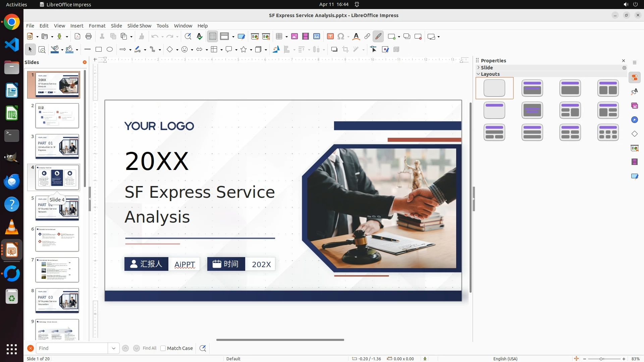Image resolution: width=644 pixels, height=362 pixels.
Task: Toggle the Show Draw Functions button
Action: click(x=378, y=37)
